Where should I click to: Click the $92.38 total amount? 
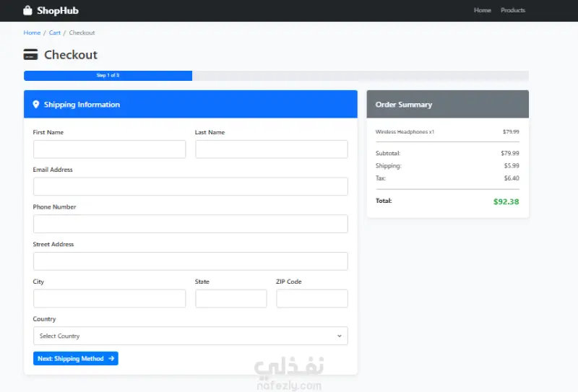pyautogui.click(x=506, y=201)
